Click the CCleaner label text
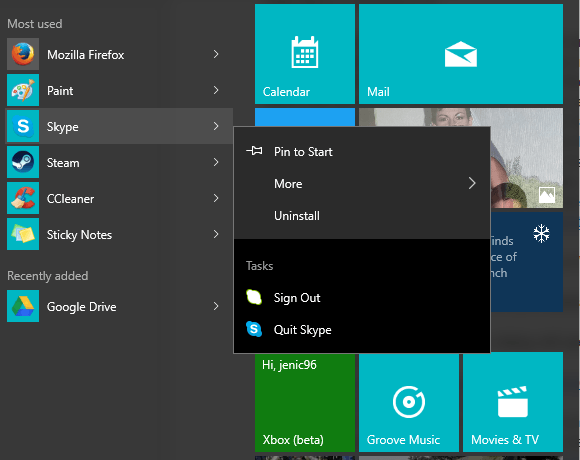This screenshot has width=580, height=460. pyautogui.click(x=70, y=199)
